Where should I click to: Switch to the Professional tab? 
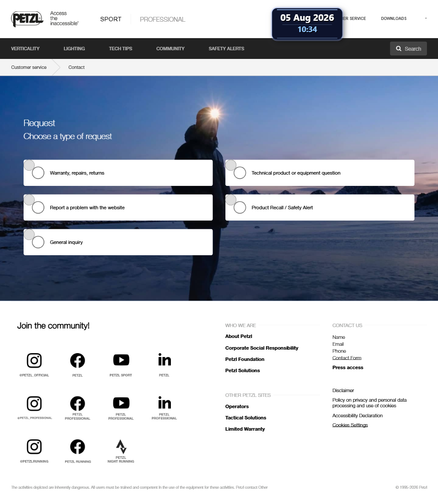(x=162, y=19)
